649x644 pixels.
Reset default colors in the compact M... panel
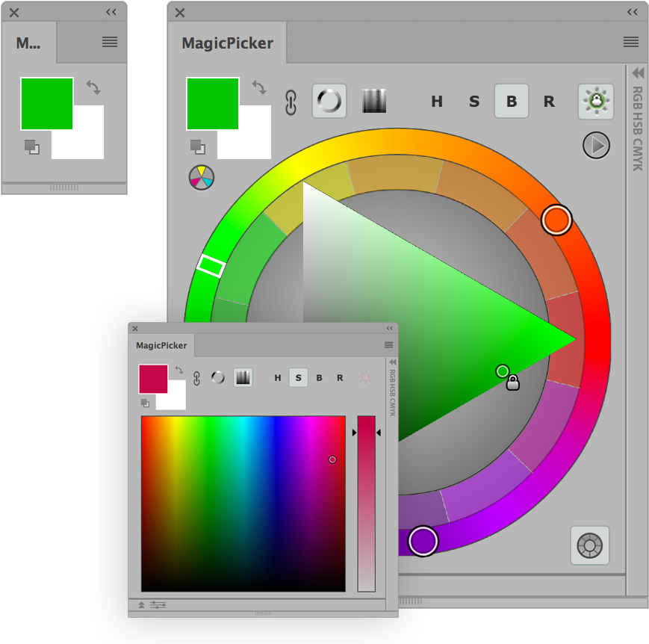pos(31,147)
